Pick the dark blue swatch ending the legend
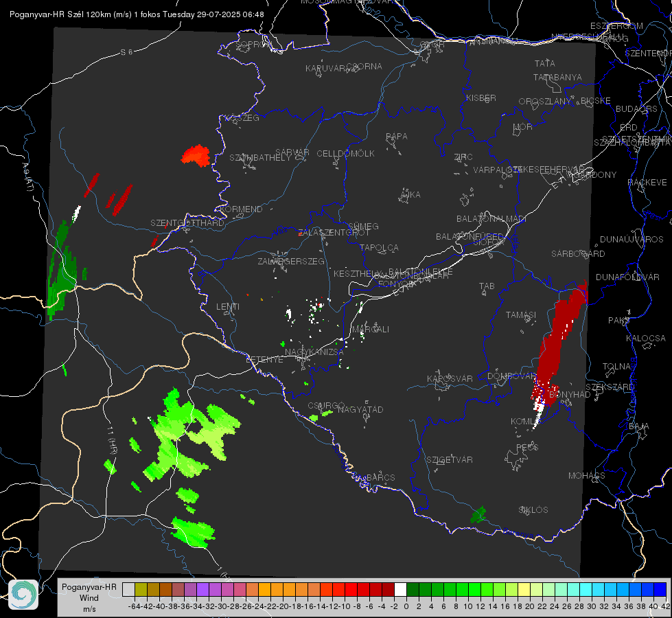The image size is (672, 618). pyautogui.click(x=660, y=589)
